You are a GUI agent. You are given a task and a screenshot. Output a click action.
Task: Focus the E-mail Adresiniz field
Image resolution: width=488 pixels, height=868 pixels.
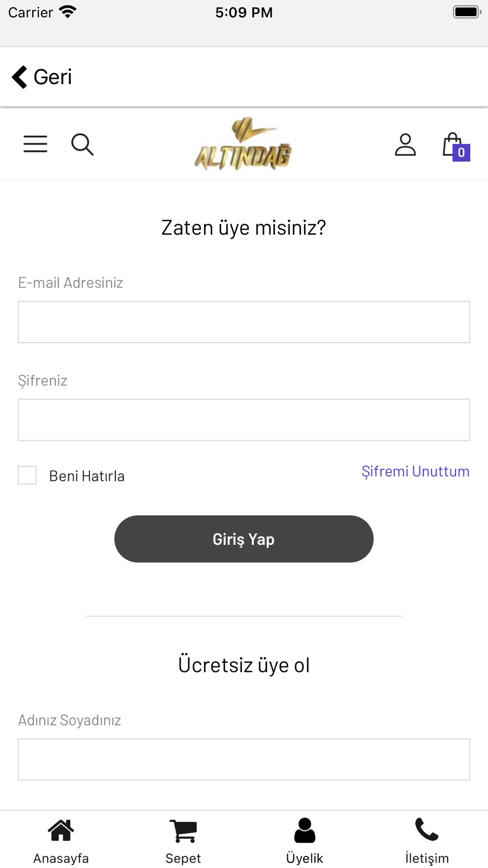click(x=244, y=322)
